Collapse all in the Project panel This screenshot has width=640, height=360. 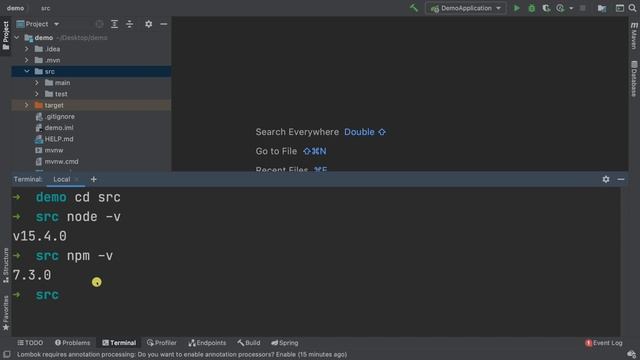click(129, 24)
